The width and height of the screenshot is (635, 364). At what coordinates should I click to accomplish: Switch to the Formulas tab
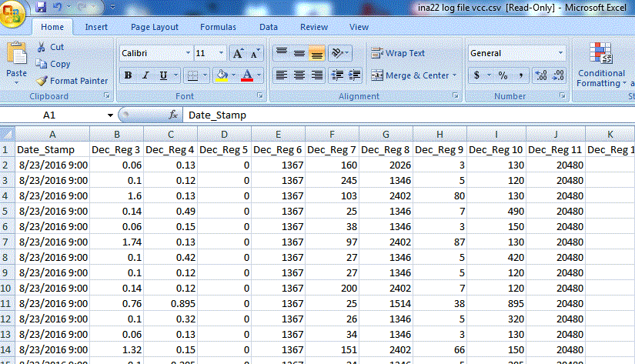pyautogui.click(x=218, y=27)
